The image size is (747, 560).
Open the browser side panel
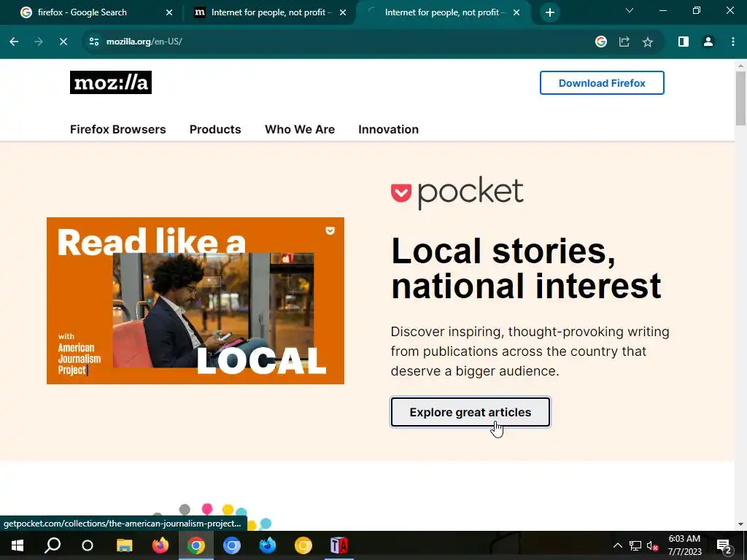click(x=683, y=42)
